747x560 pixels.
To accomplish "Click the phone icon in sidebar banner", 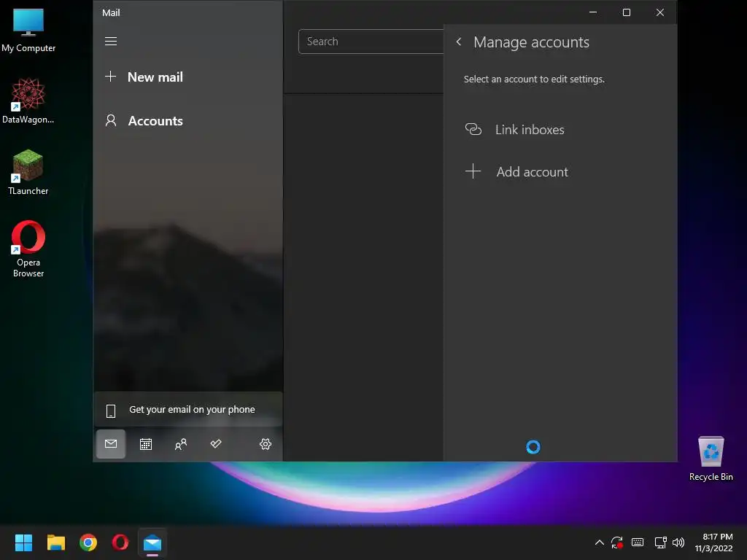I will coord(111,411).
